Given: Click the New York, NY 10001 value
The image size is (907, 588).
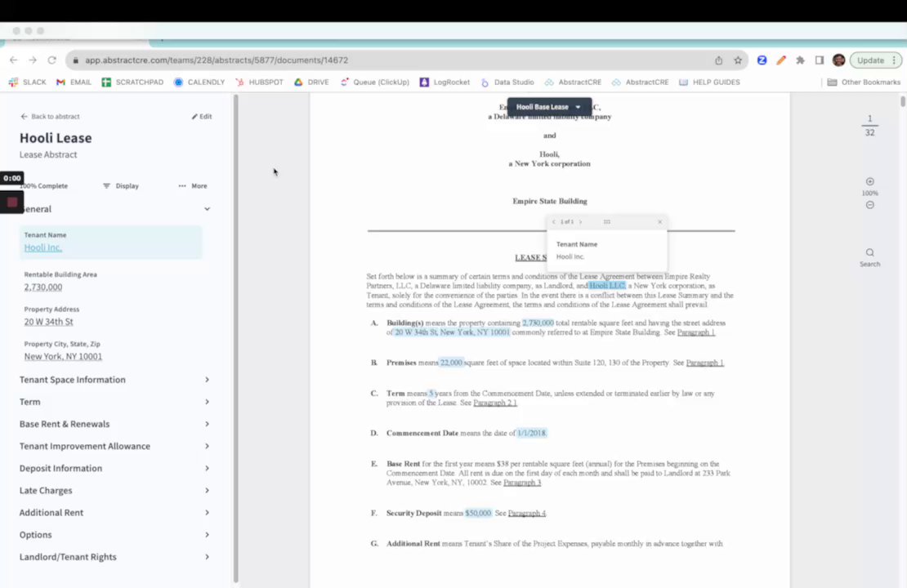Looking at the screenshot, I should pyautogui.click(x=63, y=356).
